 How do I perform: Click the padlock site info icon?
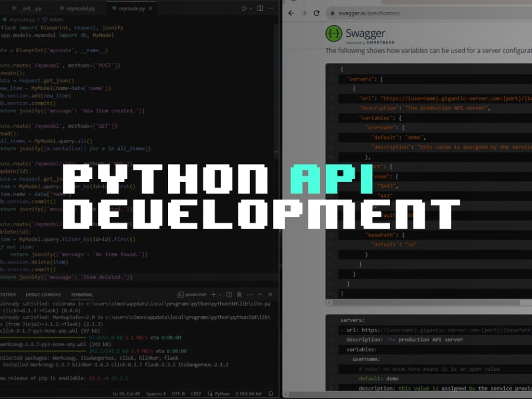point(332,13)
